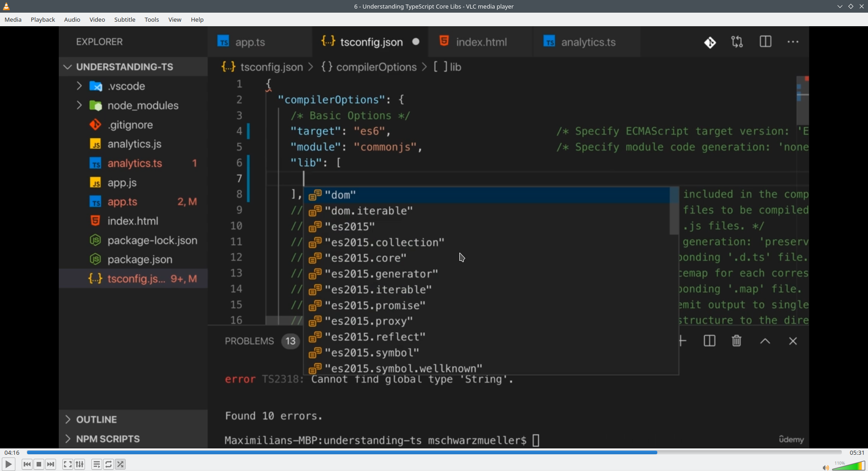Image resolution: width=868 pixels, height=471 pixels.
Task: Maximize panel with the up chevron
Action: pyautogui.click(x=765, y=341)
